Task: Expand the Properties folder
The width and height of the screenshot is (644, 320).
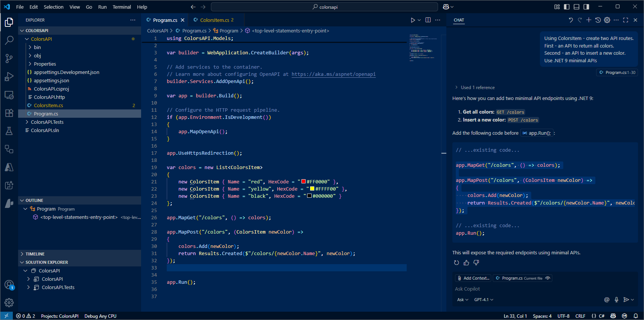Action: click(x=45, y=64)
